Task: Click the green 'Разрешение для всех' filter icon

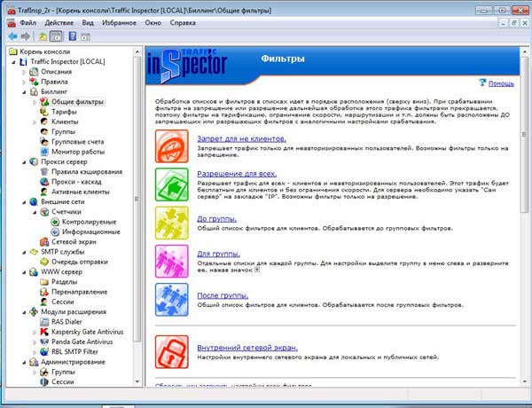Action: [x=172, y=184]
